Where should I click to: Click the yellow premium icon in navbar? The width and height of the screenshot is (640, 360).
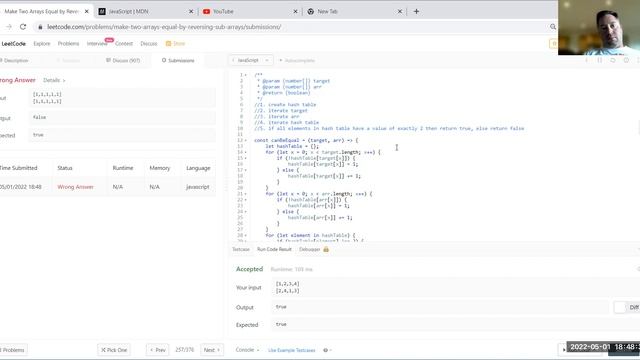pos(553,44)
